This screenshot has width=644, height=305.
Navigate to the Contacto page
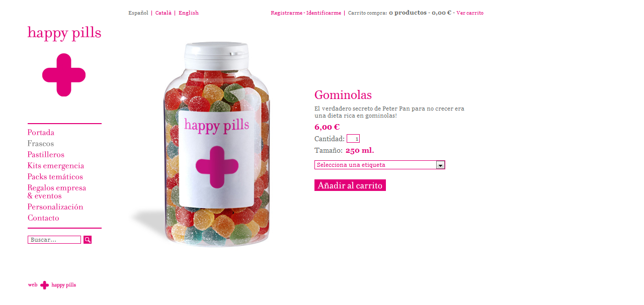tap(43, 218)
